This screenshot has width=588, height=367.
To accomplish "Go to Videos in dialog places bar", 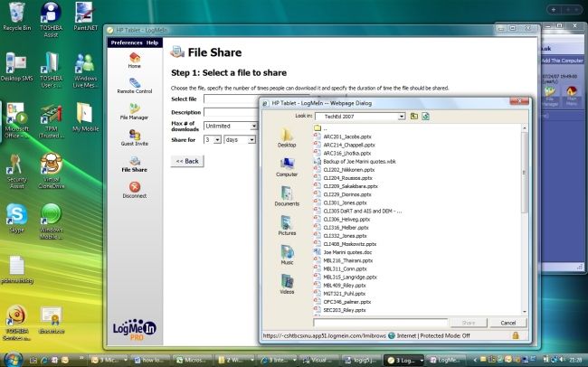I will (287, 284).
